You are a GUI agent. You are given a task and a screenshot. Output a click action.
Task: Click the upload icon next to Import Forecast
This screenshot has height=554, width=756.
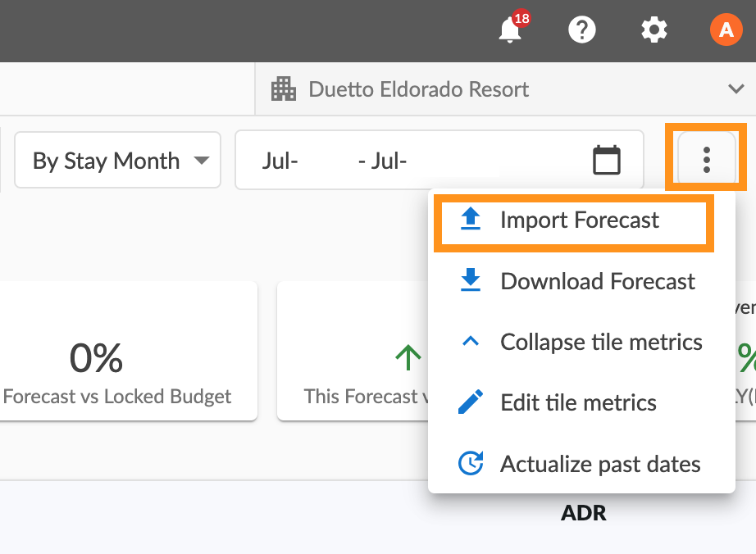(x=469, y=219)
